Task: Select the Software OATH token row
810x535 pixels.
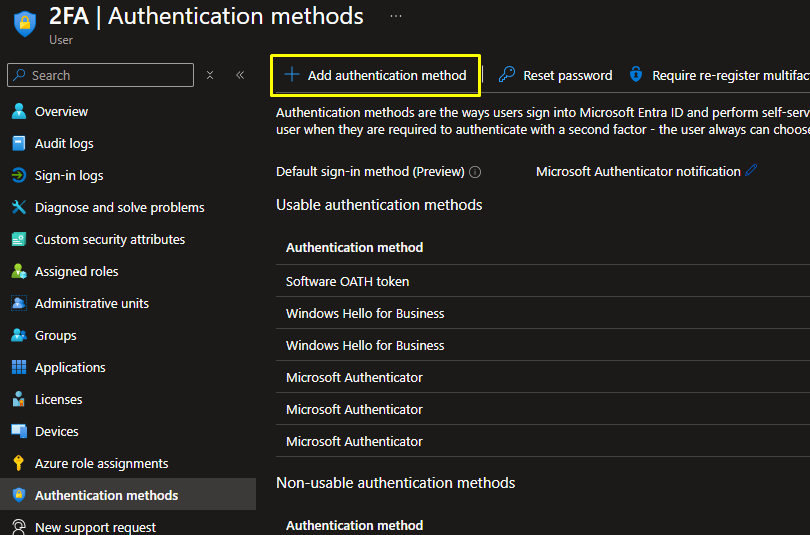Action: (347, 281)
